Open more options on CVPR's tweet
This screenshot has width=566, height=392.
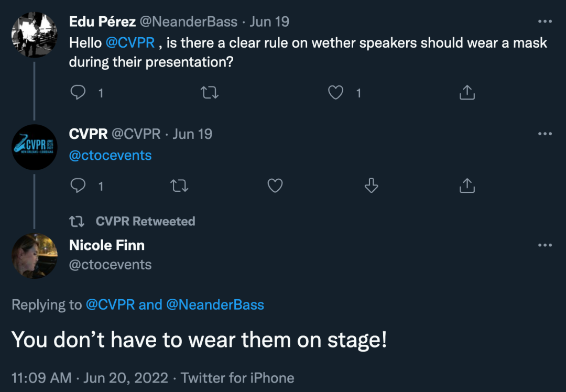tap(545, 134)
